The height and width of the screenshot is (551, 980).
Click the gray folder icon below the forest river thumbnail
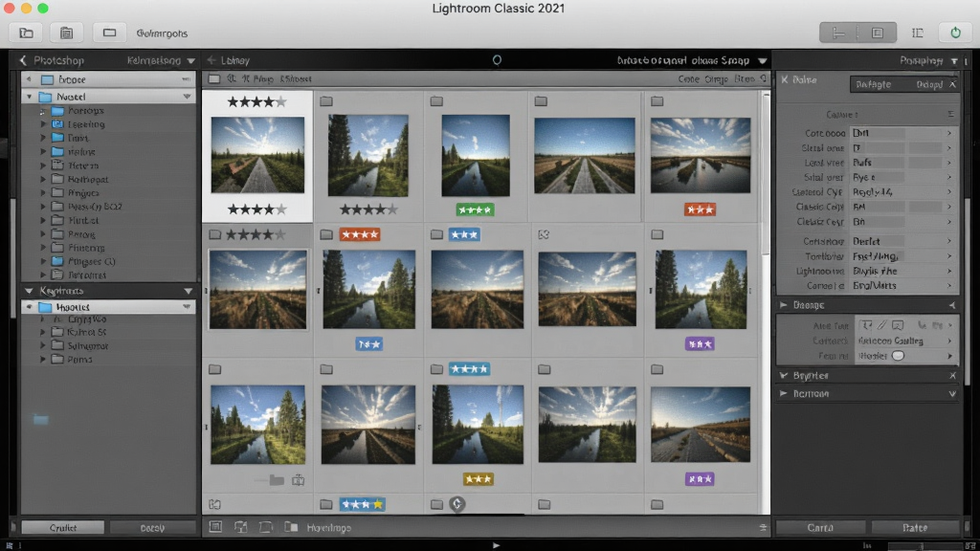click(x=277, y=480)
